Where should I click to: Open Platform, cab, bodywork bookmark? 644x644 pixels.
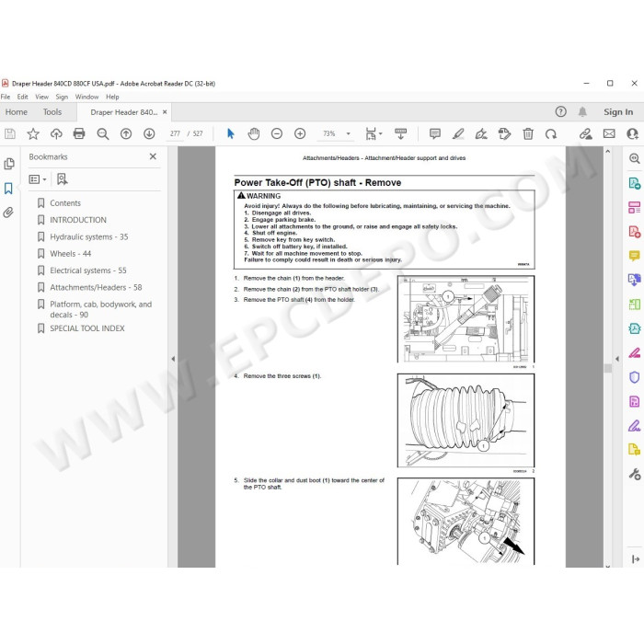100,309
